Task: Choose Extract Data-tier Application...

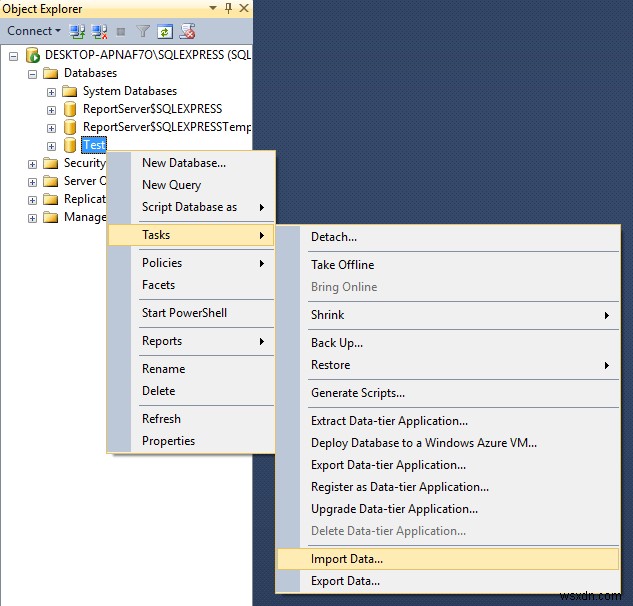Action: pyautogui.click(x=448, y=421)
